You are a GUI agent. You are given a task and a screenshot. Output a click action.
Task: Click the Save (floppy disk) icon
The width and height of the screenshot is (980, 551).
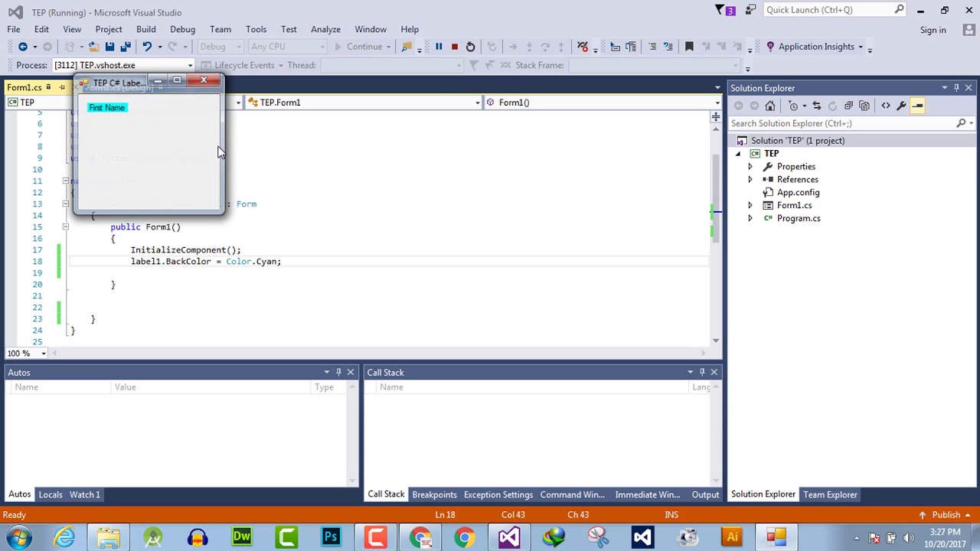tap(110, 47)
